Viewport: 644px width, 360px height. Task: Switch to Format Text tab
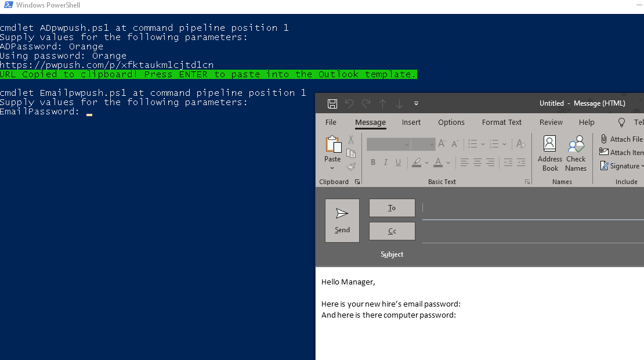click(501, 122)
